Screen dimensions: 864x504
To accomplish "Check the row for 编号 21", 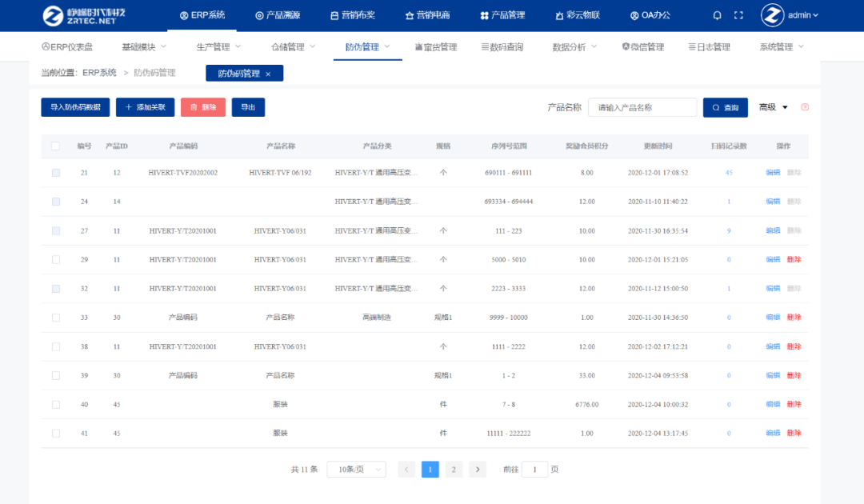I will point(55,172).
